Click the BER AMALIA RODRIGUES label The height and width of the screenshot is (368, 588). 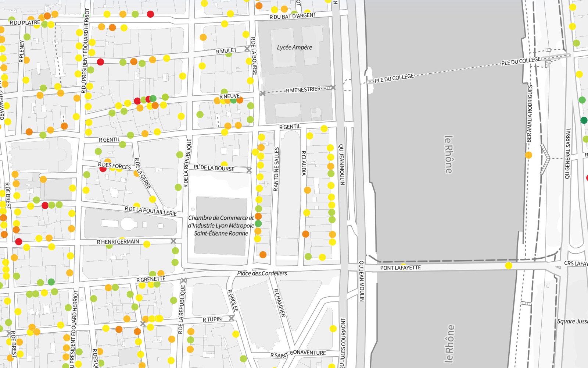(x=529, y=114)
